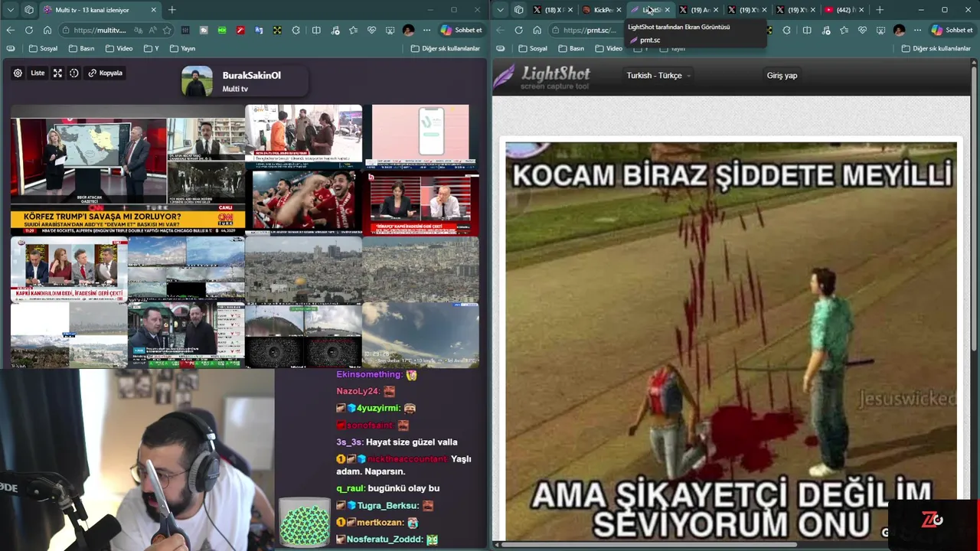Open Sosyal bookmarks folder in LightShot window
The image size is (980, 551).
pyautogui.click(x=533, y=48)
